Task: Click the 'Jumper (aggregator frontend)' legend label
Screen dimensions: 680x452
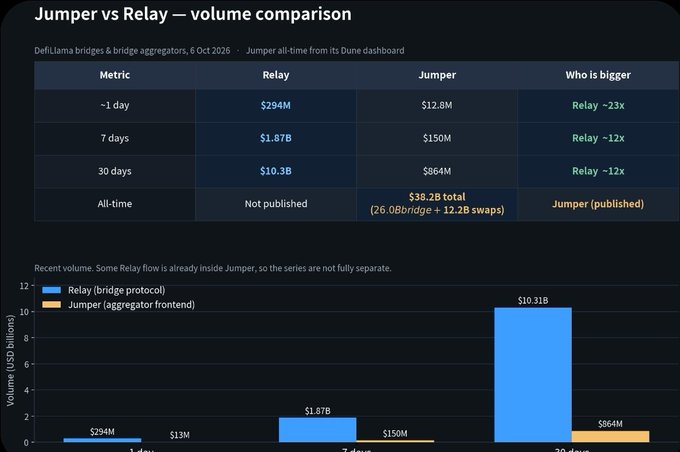Action: [x=131, y=305]
